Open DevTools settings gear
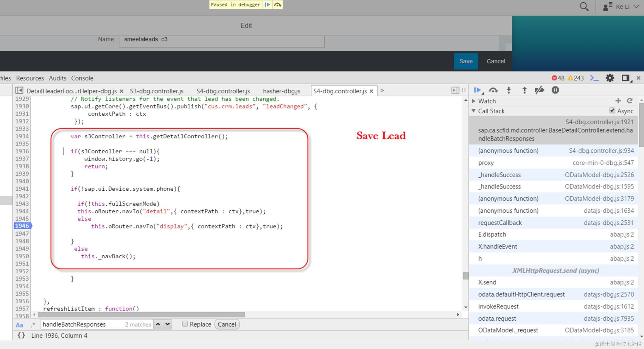This screenshot has width=644, height=349. (x=610, y=78)
